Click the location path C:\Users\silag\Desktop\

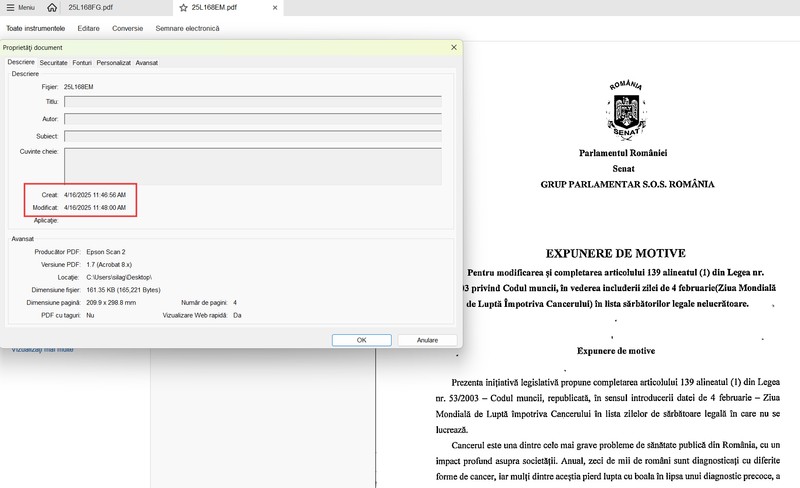tap(119, 277)
